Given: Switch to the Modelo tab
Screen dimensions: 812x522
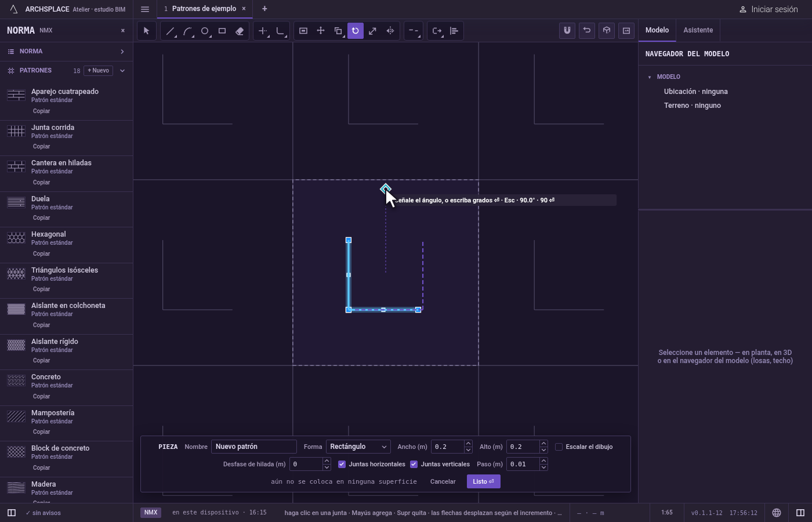Looking at the screenshot, I should (657, 30).
